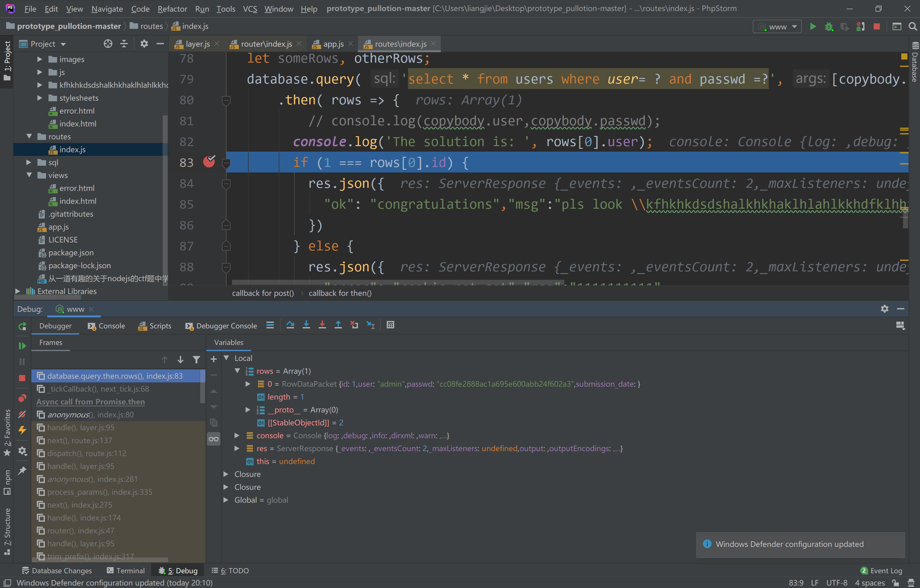Click the Locate current file icon in Project
The width and height of the screenshot is (920, 588).
click(108, 44)
